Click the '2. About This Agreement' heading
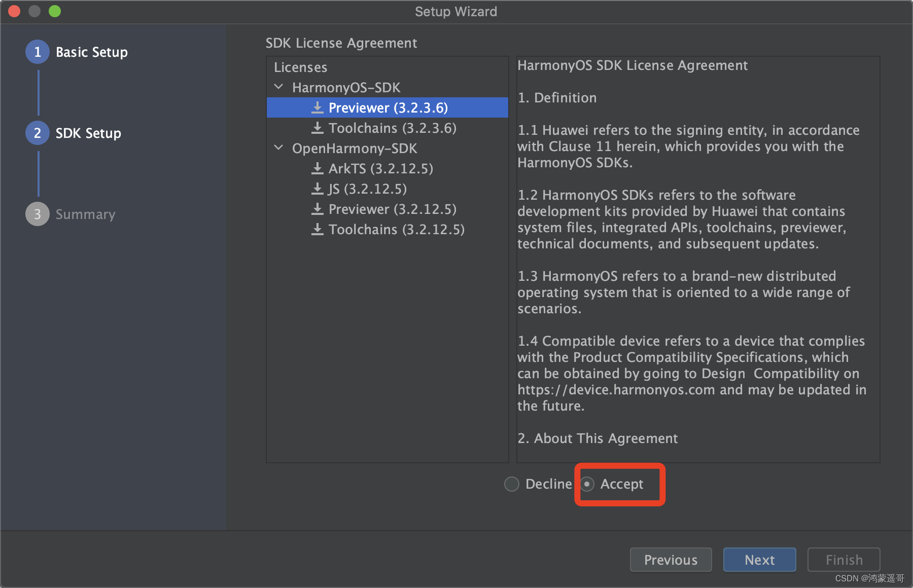The image size is (913, 588). (x=598, y=438)
